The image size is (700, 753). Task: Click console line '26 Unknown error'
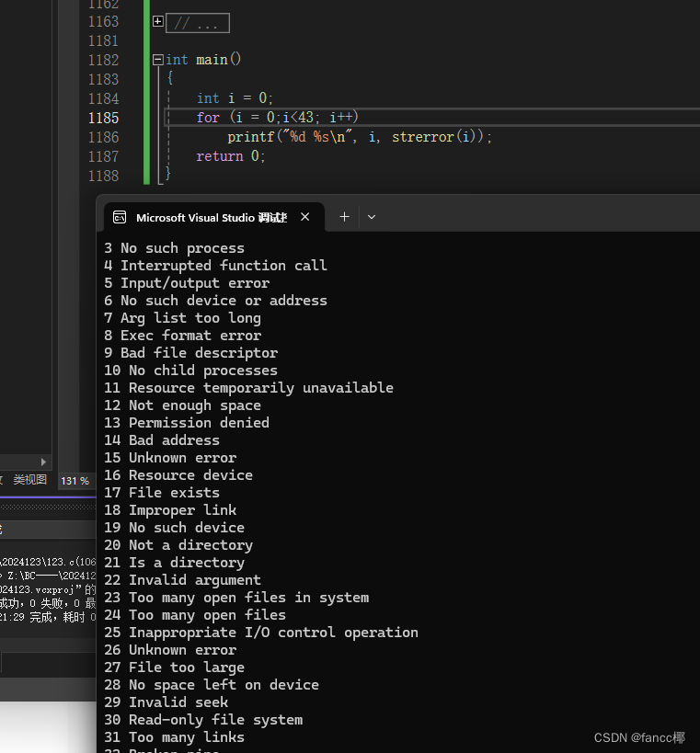tap(170, 650)
